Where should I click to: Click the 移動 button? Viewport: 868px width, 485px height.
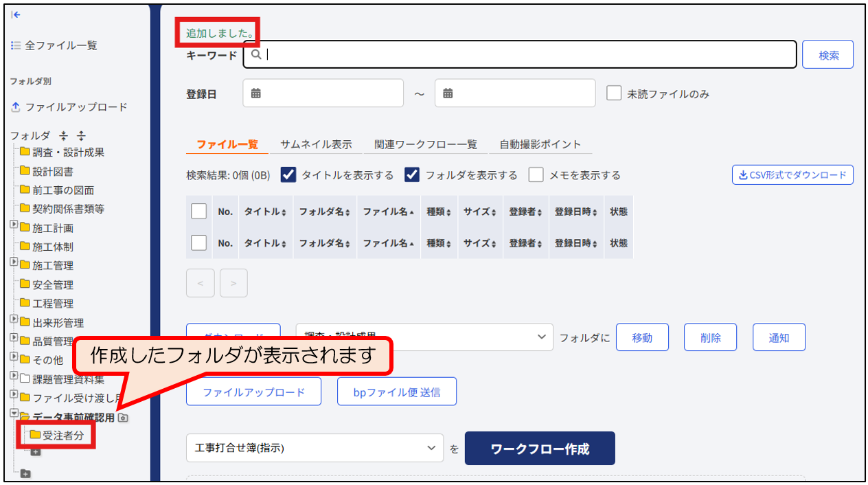642,337
